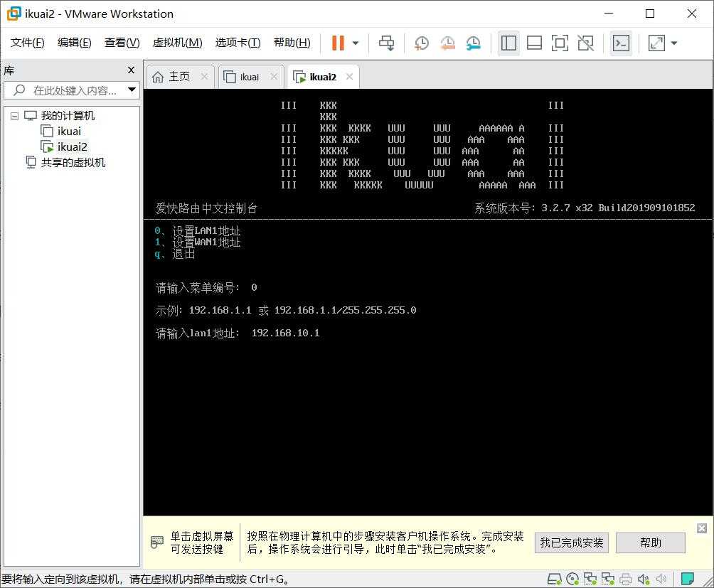Click the CD/DVD drive status bar icon
This screenshot has height=588, width=714.
click(x=572, y=579)
